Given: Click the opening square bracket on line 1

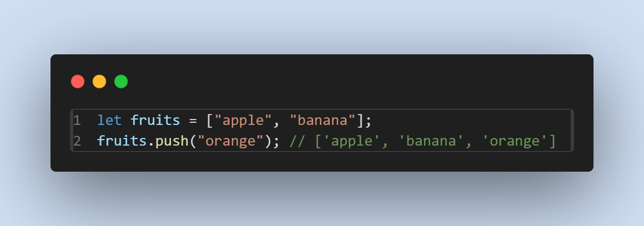Looking at the screenshot, I should (210, 121).
